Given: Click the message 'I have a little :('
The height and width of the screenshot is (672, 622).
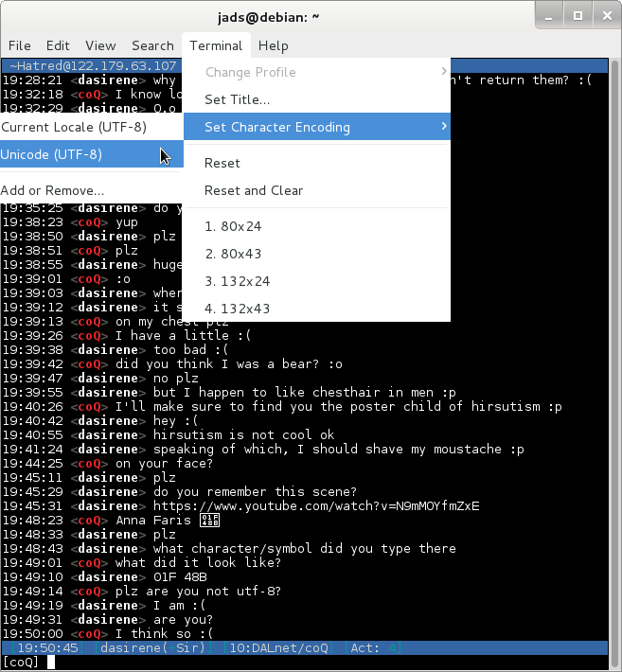Looking at the screenshot, I should click(183, 336).
